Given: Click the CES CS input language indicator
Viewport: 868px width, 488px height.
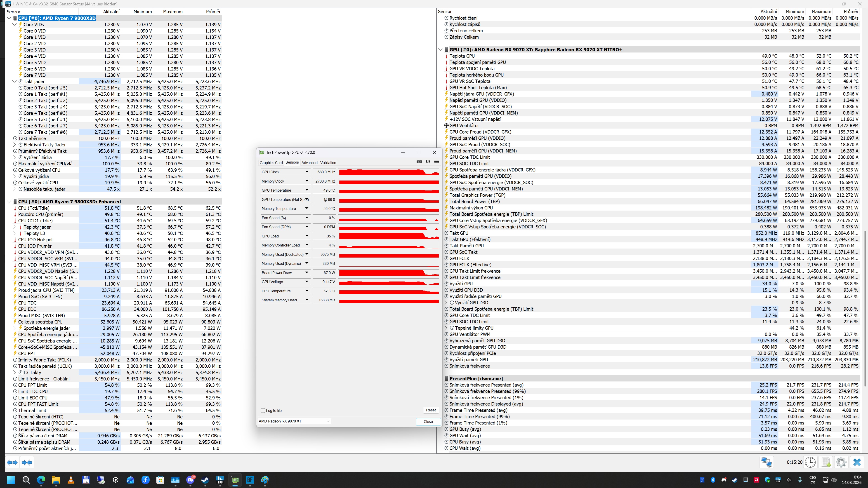Looking at the screenshot, I should (x=813, y=480).
